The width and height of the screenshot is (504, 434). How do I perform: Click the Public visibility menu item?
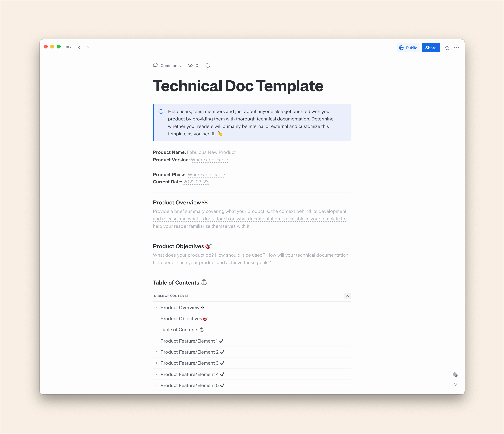coord(408,48)
